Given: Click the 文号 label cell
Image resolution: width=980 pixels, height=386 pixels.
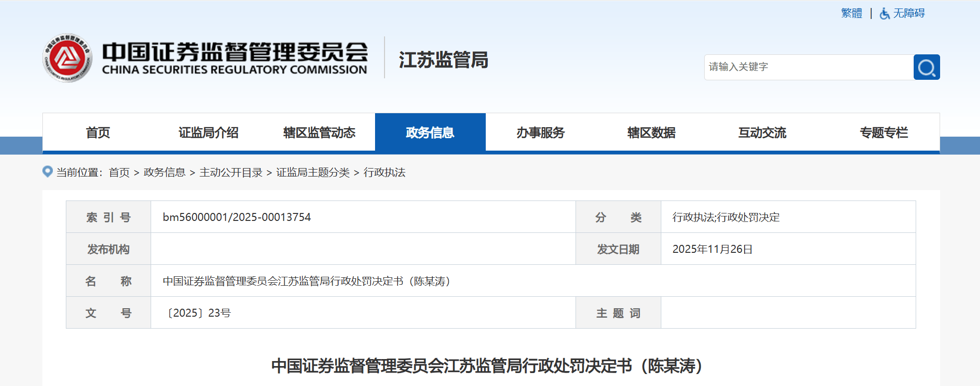Looking at the screenshot, I should click(x=109, y=313).
